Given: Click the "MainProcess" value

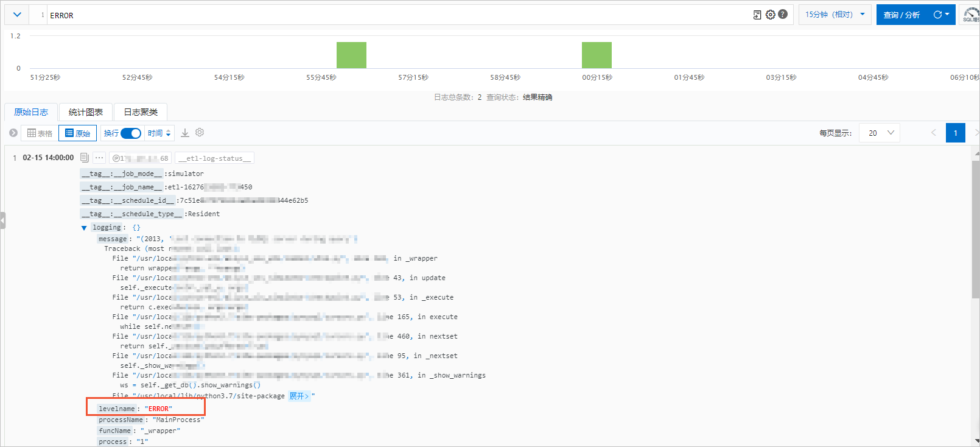Looking at the screenshot, I should coord(178,420).
